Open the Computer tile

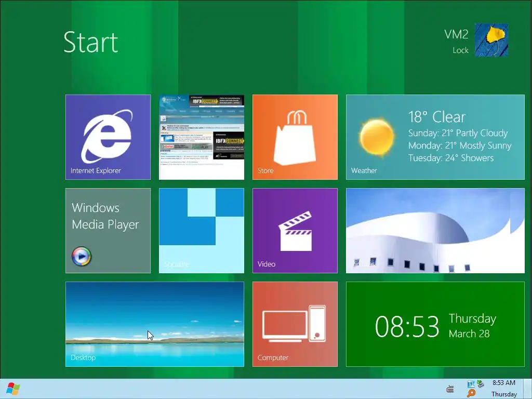(x=295, y=324)
